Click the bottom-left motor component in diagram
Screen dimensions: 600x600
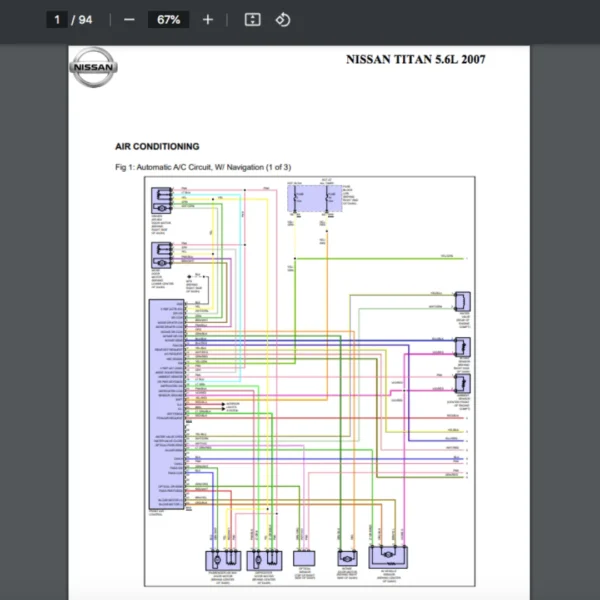click(218, 559)
